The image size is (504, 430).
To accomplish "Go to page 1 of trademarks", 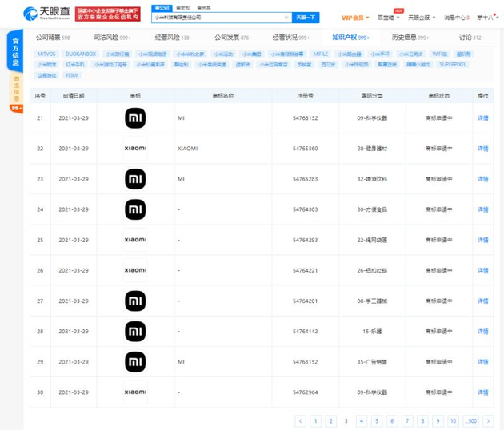I will pos(316,421).
